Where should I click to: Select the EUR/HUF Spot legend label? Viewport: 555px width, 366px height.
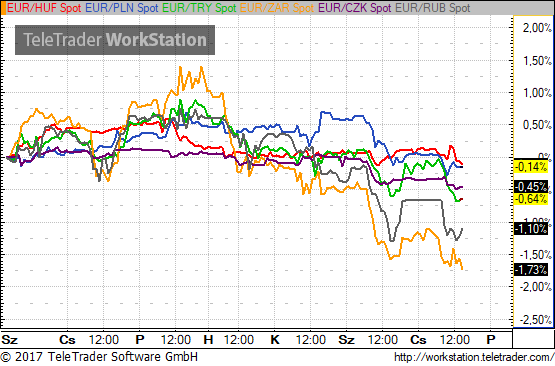click(44, 8)
